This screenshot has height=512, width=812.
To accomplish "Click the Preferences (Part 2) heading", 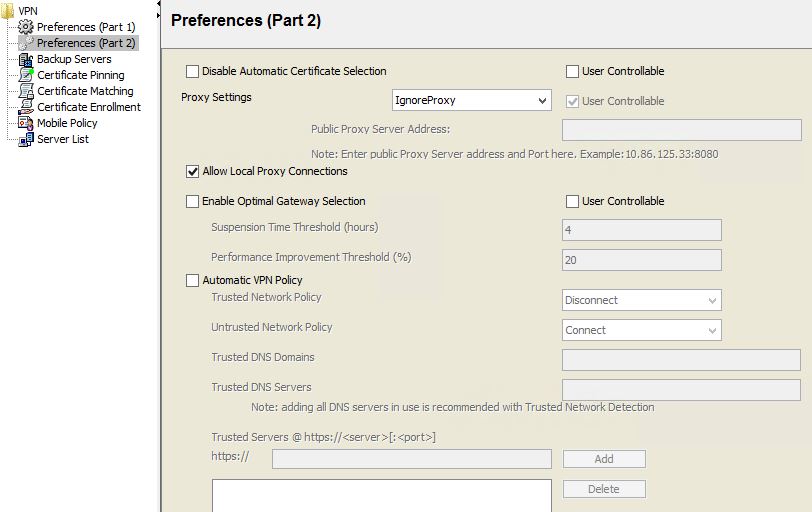I will (x=246, y=20).
